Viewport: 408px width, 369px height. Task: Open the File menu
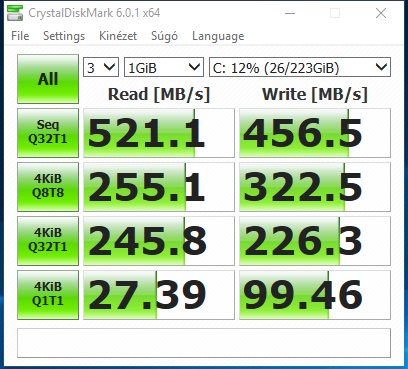click(x=20, y=36)
